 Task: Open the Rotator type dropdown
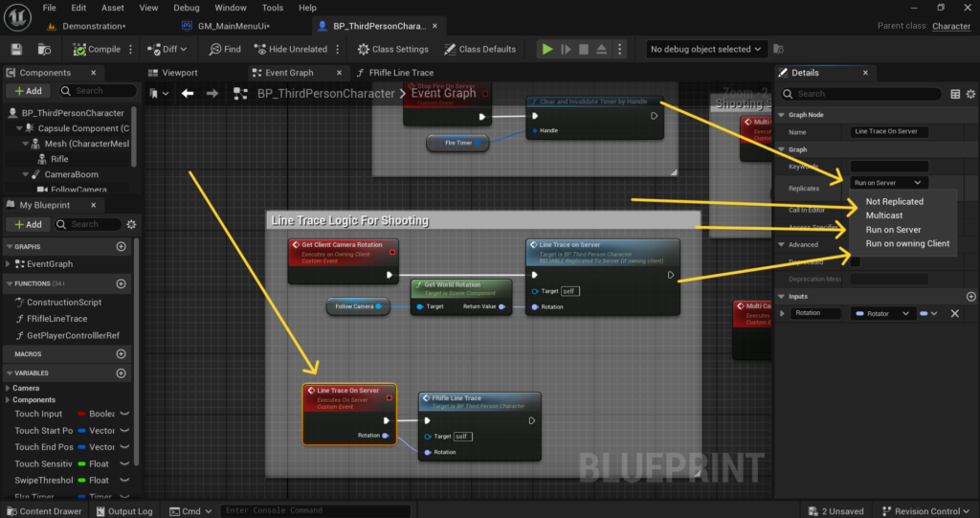(x=883, y=313)
